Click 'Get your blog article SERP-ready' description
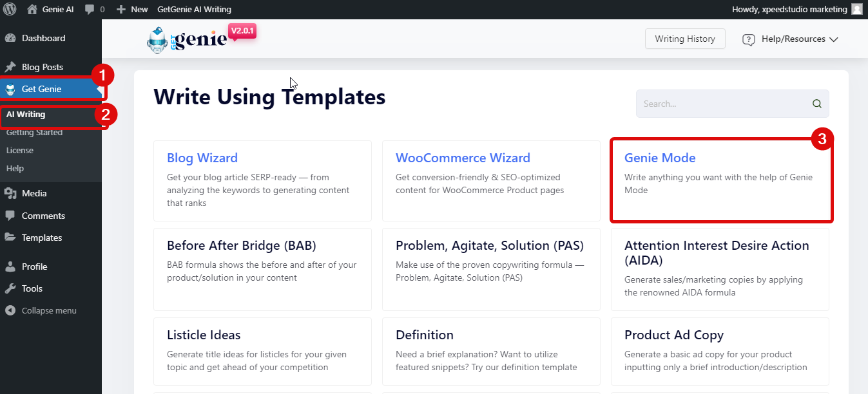The image size is (868, 394). click(x=258, y=190)
